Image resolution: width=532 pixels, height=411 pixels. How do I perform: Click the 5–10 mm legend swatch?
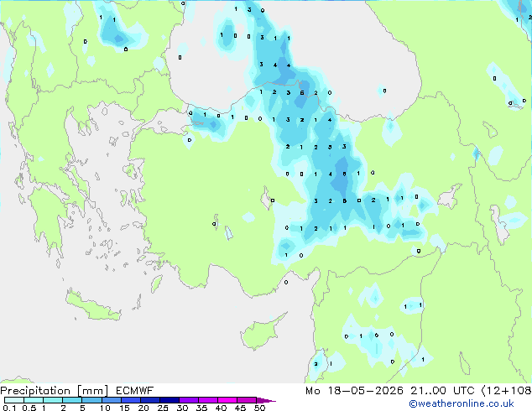tap(91, 400)
